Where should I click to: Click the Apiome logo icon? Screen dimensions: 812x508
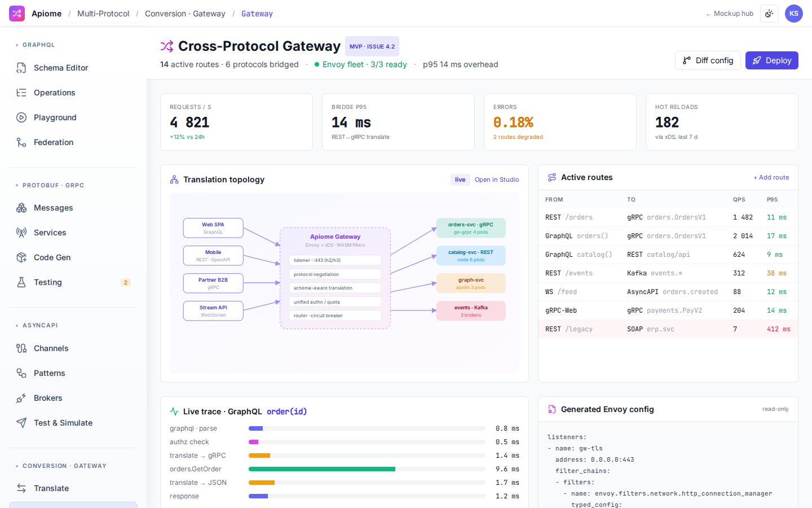click(x=17, y=14)
